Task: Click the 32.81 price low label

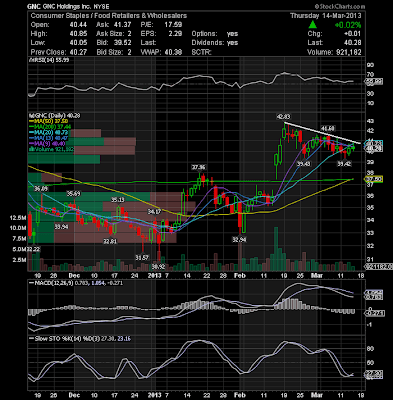Action: tap(110, 241)
